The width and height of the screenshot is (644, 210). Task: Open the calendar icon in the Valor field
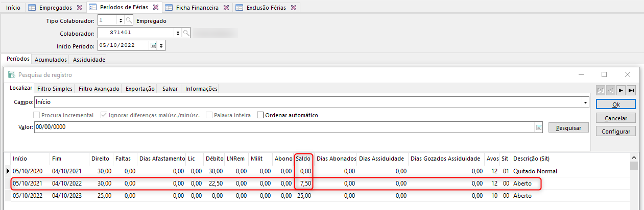(x=539, y=127)
